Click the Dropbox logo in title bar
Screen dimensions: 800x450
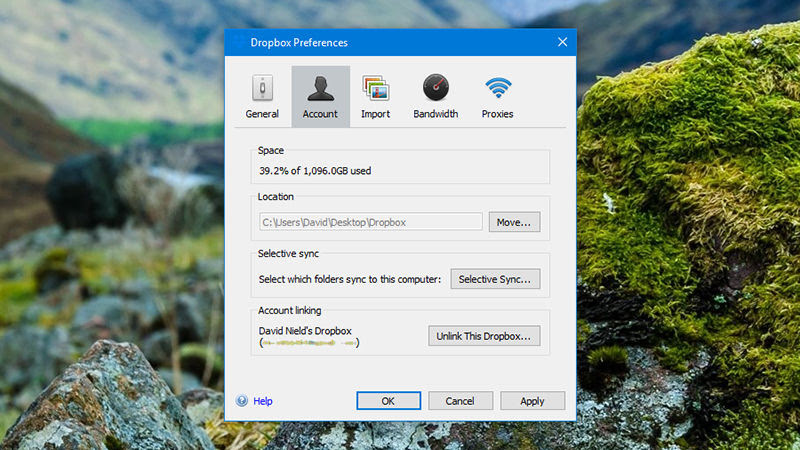click(238, 42)
